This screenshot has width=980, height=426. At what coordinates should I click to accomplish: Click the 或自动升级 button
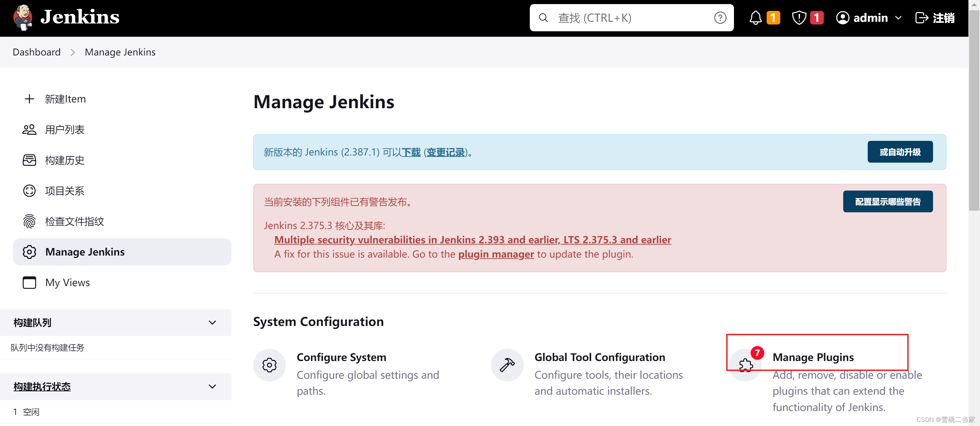tap(900, 152)
